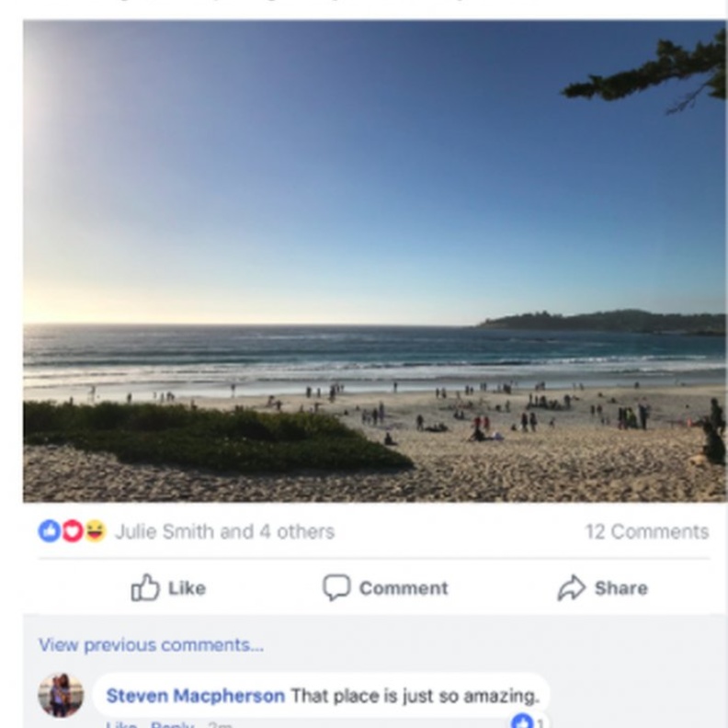Click Reply under Steven Macpherson's comment
Viewport: 728px width, 728px height.
tap(172, 725)
